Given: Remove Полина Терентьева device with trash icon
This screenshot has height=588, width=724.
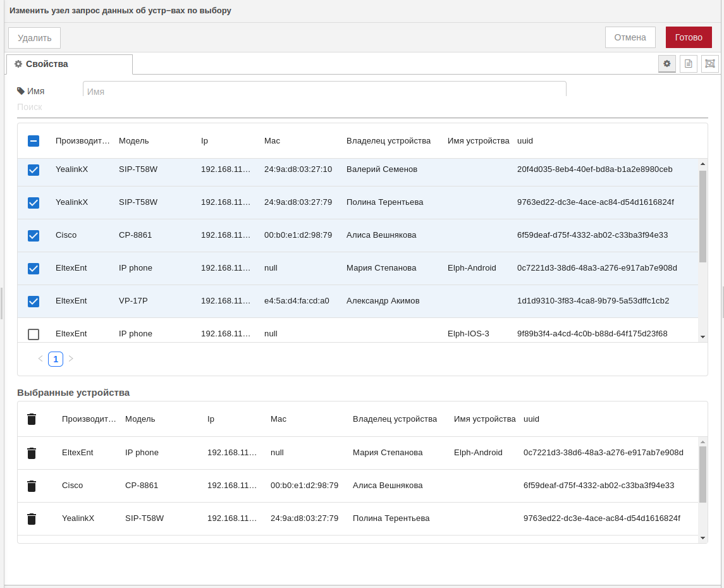Looking at the screenshot, I should coord(32,518).
